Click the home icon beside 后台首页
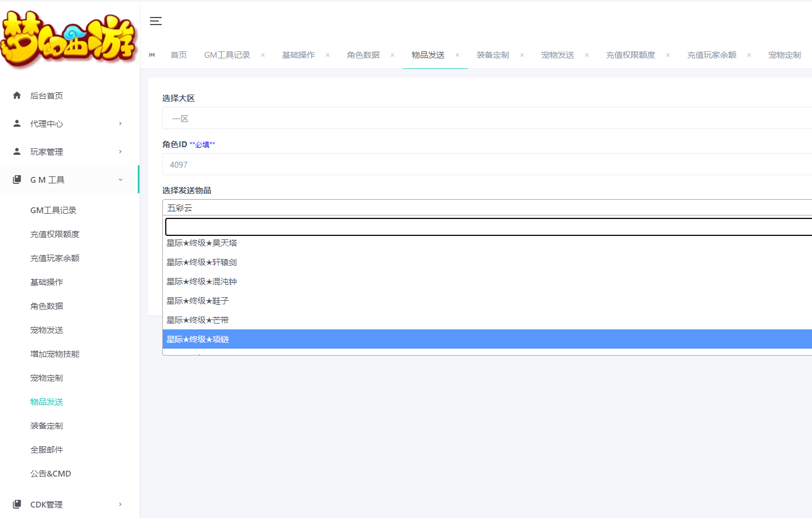Screen dimensions: 812x518 (17, 95)
